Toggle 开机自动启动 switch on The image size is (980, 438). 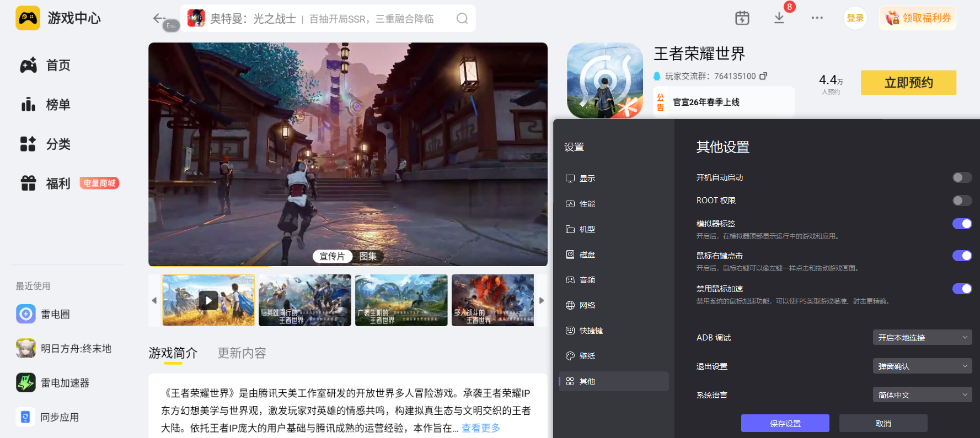pos(962,177)
